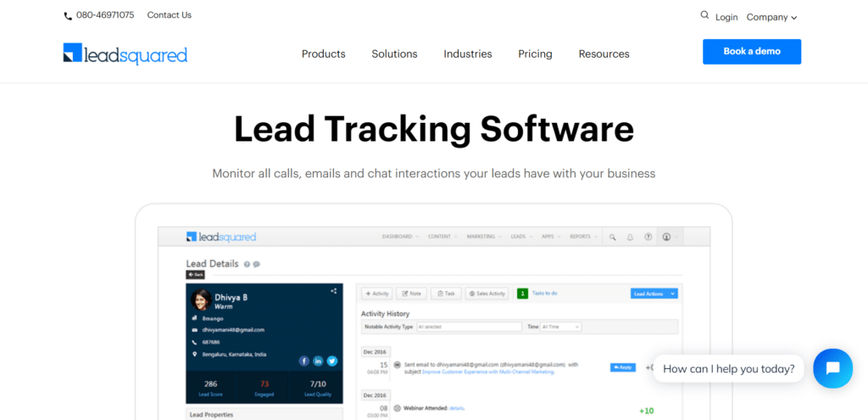Expand APPS menu in embedded app
Image resolution: width=868 pixels, height=420 pixels.
click(551, 237)
